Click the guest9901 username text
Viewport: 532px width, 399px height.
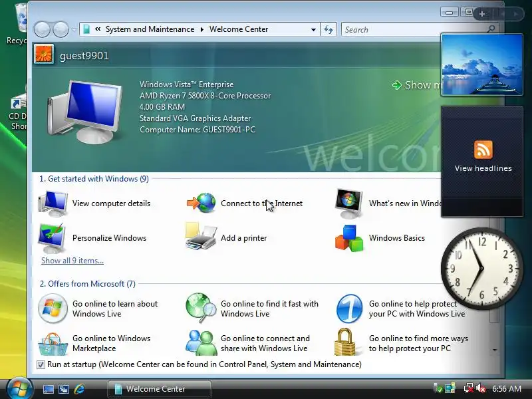click(x=84, y=56)
